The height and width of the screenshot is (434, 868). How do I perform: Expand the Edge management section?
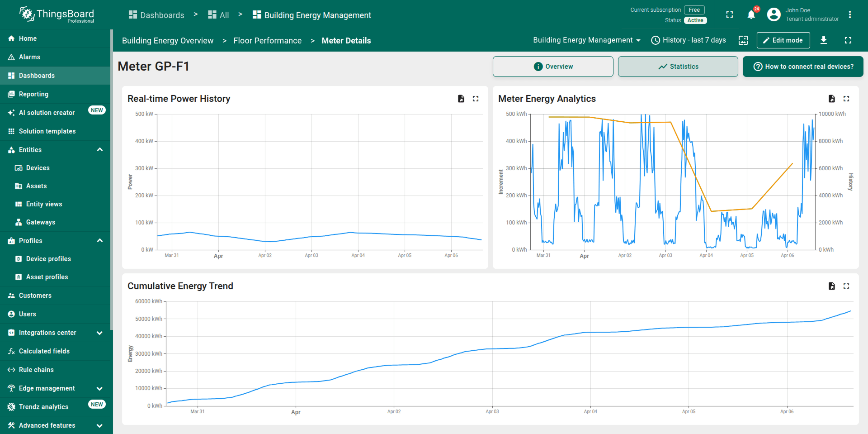(x=99, y=388)
